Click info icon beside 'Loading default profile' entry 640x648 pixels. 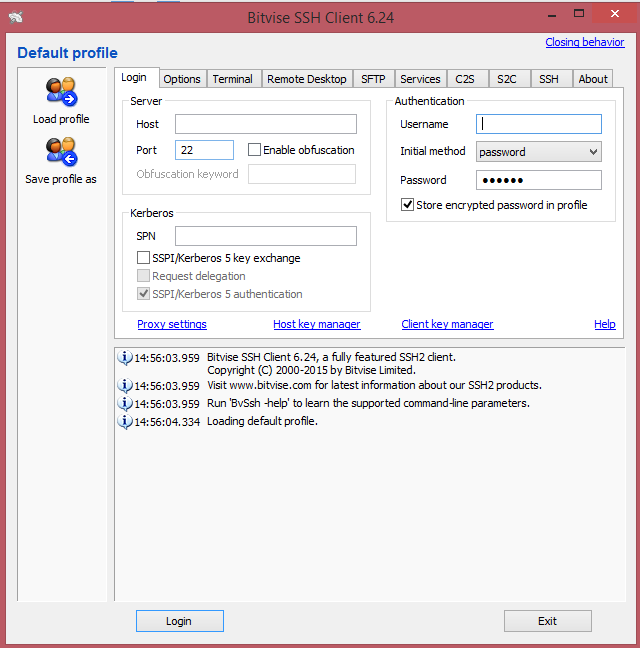point(125,422)
